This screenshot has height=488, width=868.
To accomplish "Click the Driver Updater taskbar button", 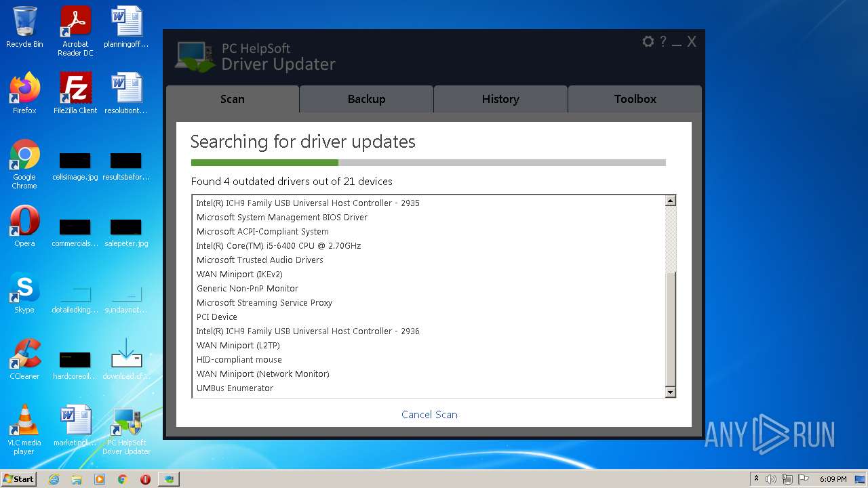I will point(169,479).
